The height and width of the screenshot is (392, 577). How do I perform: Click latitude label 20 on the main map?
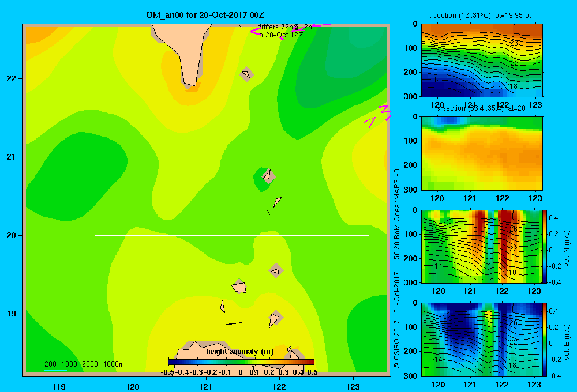(11, 235)
